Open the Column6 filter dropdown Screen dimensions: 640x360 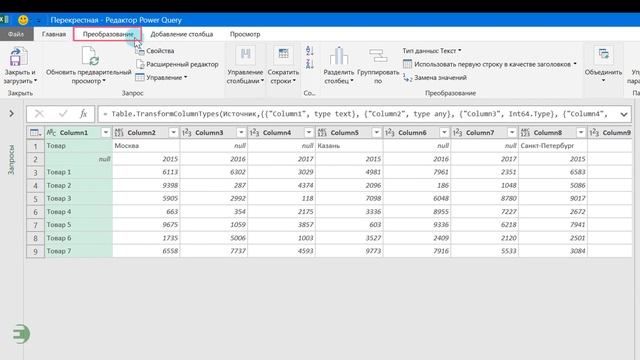444,132
